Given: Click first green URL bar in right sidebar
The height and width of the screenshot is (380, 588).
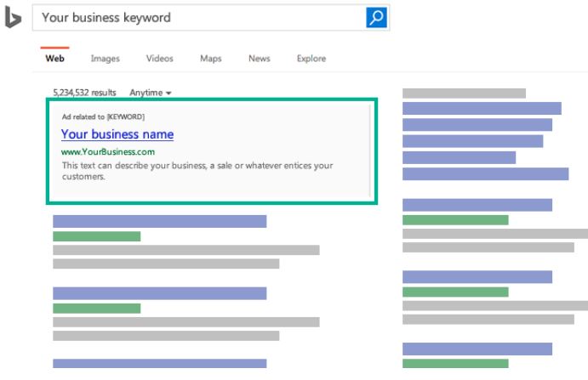Looking at the screenshot, I should click(455, 220).
